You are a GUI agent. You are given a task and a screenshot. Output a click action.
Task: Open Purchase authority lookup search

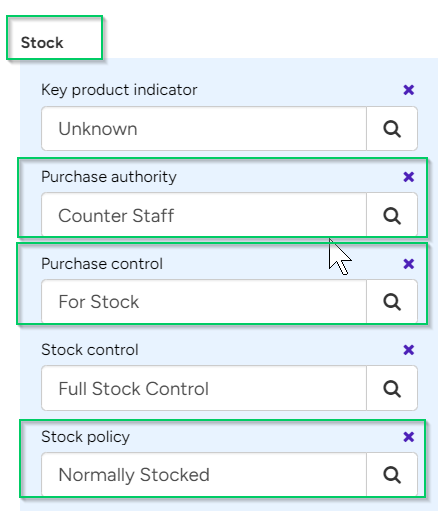(392, 215)
